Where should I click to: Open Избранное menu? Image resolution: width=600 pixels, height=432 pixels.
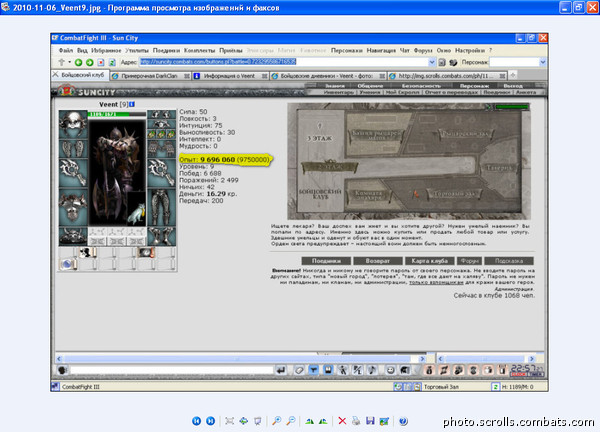(106, 50)
